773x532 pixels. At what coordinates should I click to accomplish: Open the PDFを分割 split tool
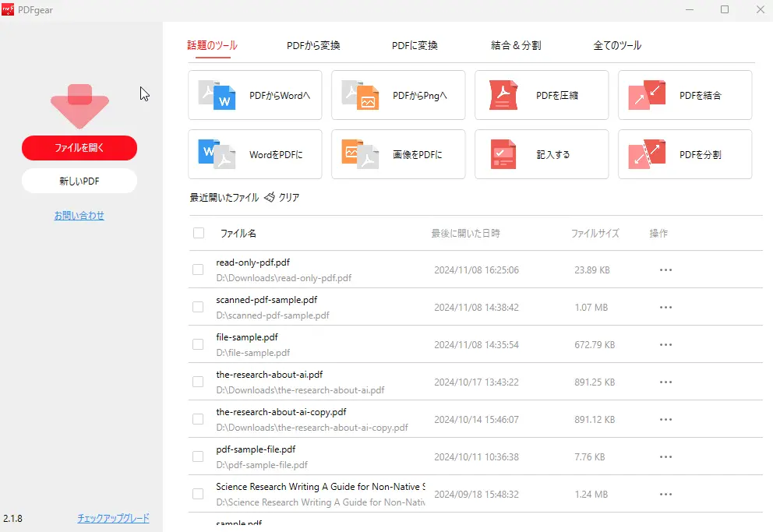(x=684, y=154)
